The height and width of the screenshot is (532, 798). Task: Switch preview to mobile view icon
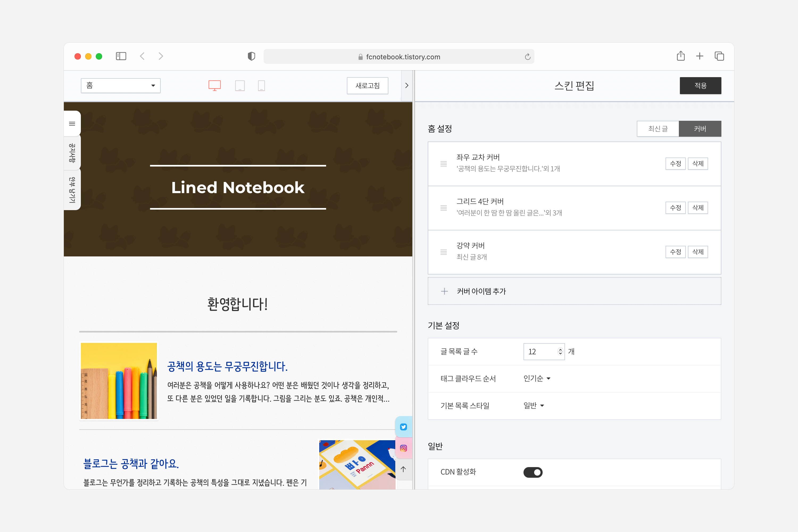pos(261,85)
